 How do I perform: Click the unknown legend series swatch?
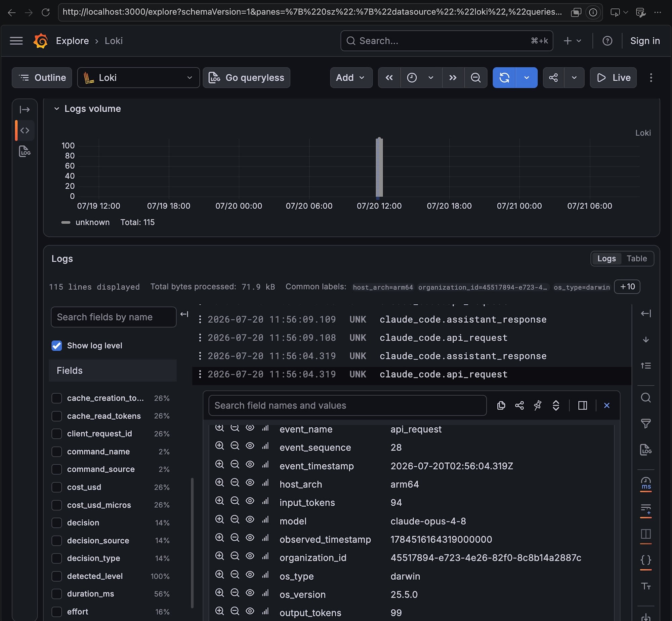66,222
